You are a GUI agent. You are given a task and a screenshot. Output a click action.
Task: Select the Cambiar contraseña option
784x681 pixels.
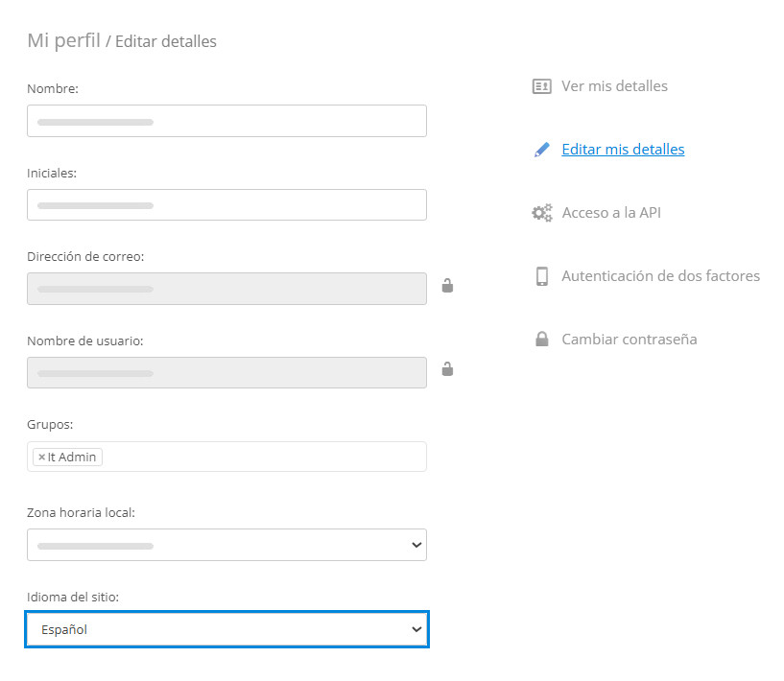629,339
